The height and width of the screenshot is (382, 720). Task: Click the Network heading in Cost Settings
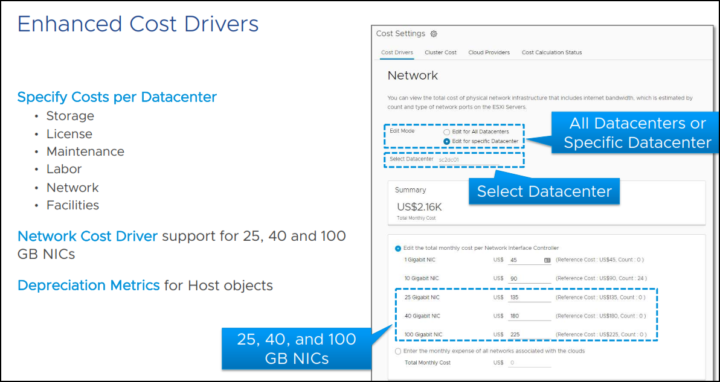pyautogui.click(x=412, y=76)
